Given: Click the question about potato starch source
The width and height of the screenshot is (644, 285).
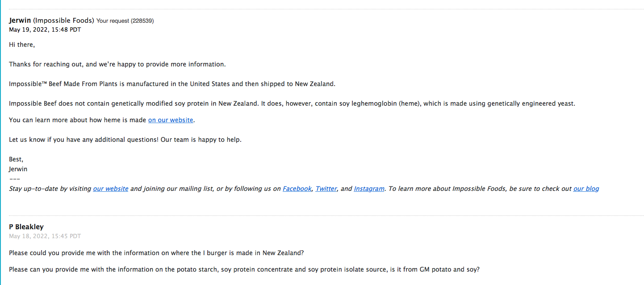Looking at the screenshot, I should (x=244, y=270).
